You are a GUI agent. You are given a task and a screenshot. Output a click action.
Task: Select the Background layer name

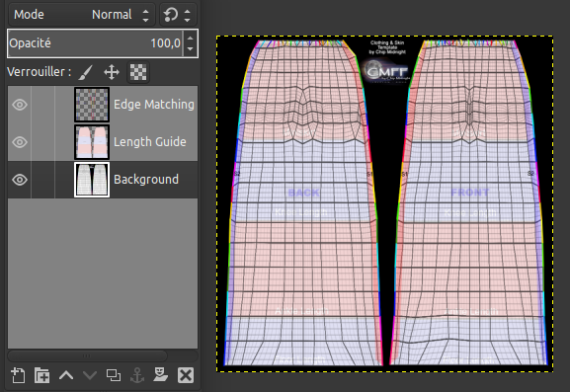tap(146, 180)
